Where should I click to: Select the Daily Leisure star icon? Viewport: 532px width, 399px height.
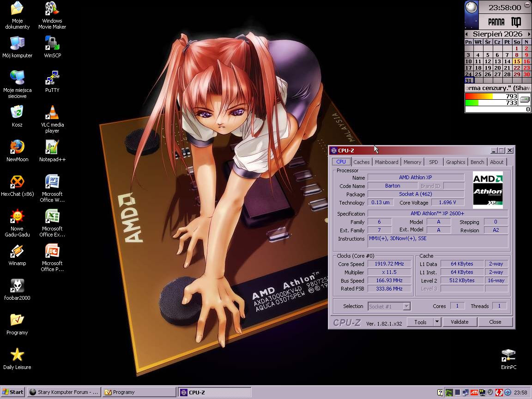(x=17, y=359)
